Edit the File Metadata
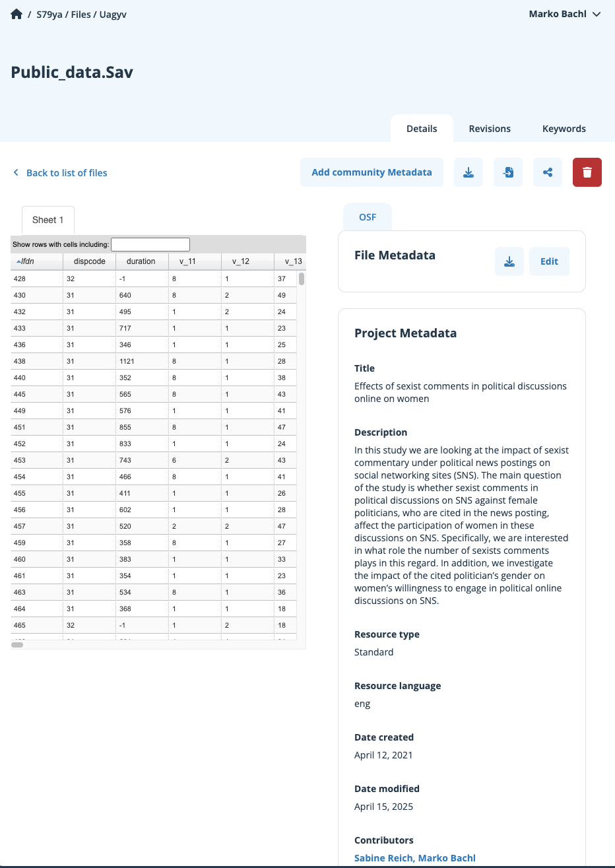 [549, 261]
